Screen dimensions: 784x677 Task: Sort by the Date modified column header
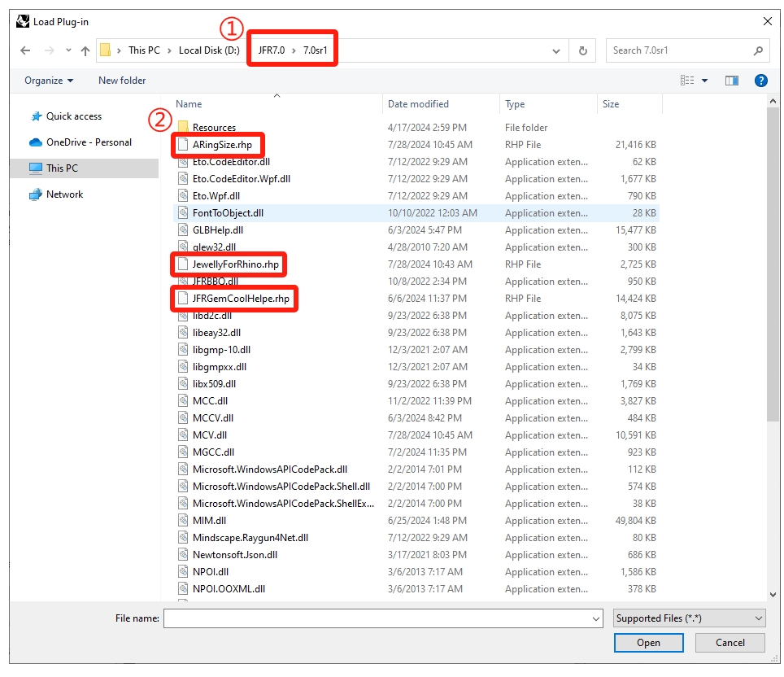pyautogui.click(x=418, y=104)
